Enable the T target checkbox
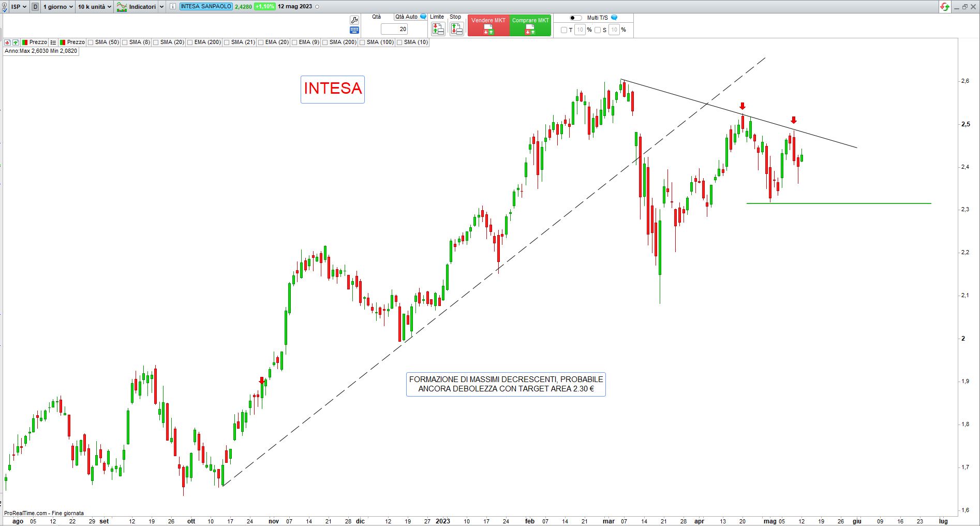The image size is (980, 526). tap(564, 30)
